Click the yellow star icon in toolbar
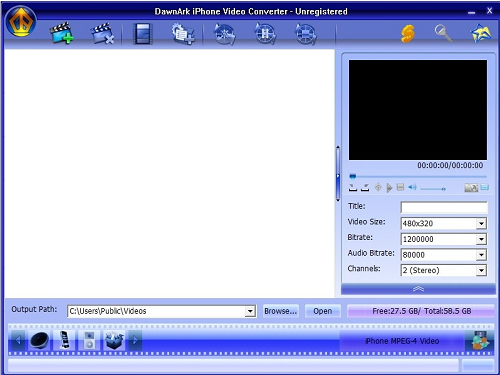 [x=481, y=33]
